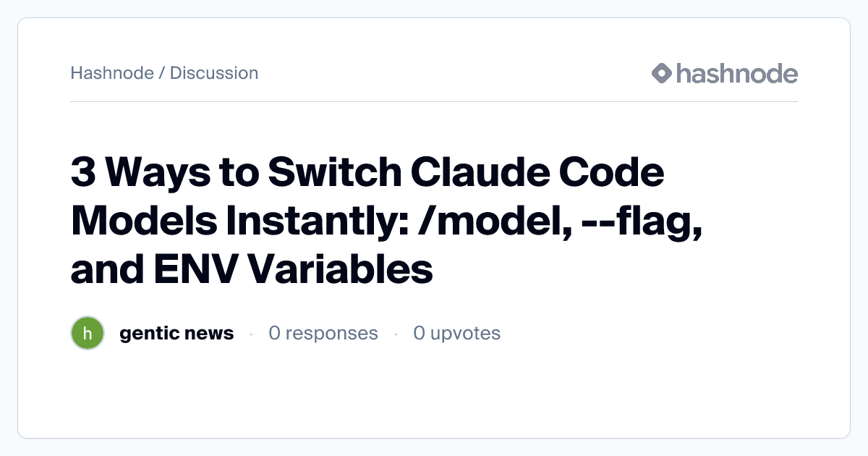View the '0 responses' count
The height and width of the screenshot is (456, 868).
pos(323,334)
